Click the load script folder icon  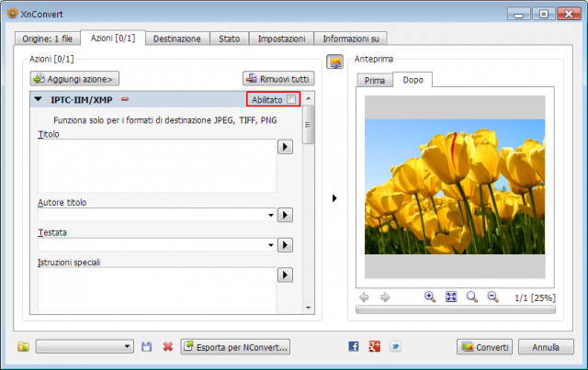pos(23,347)
